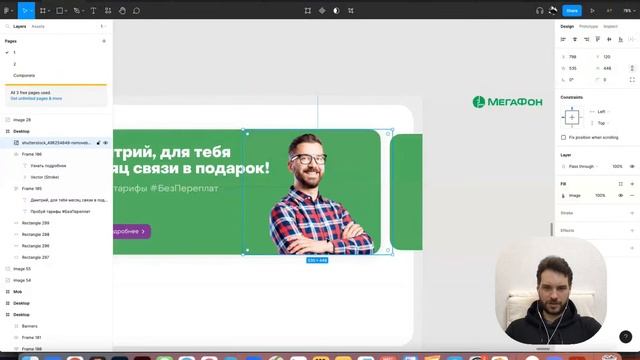640x360 pixels.
Task: Select the Frame tool
Action: point(42,11)
